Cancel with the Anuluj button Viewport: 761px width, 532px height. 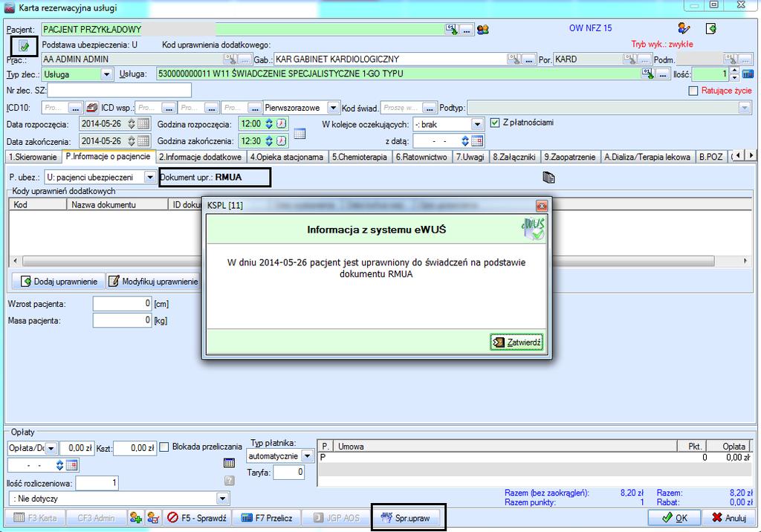coord(729,518)
